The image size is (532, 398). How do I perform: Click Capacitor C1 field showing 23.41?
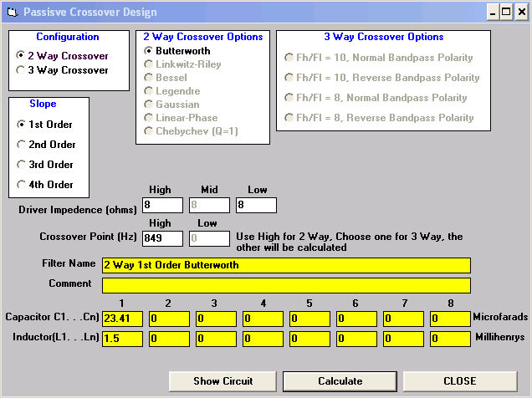pos(122,319)
